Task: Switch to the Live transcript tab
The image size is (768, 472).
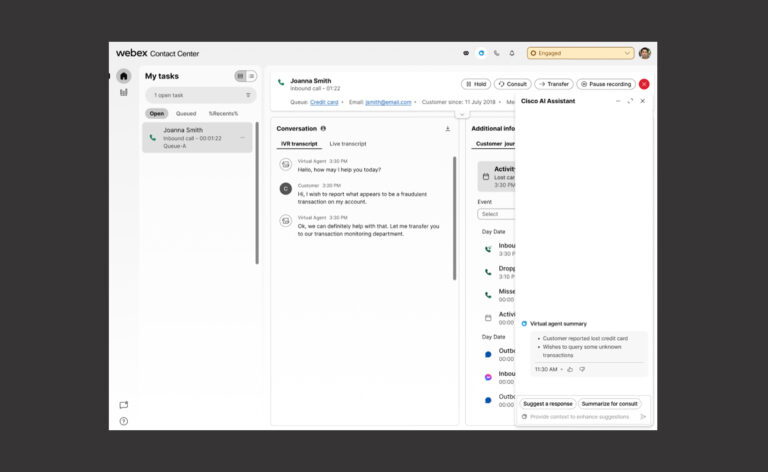Action: [348, 144]
